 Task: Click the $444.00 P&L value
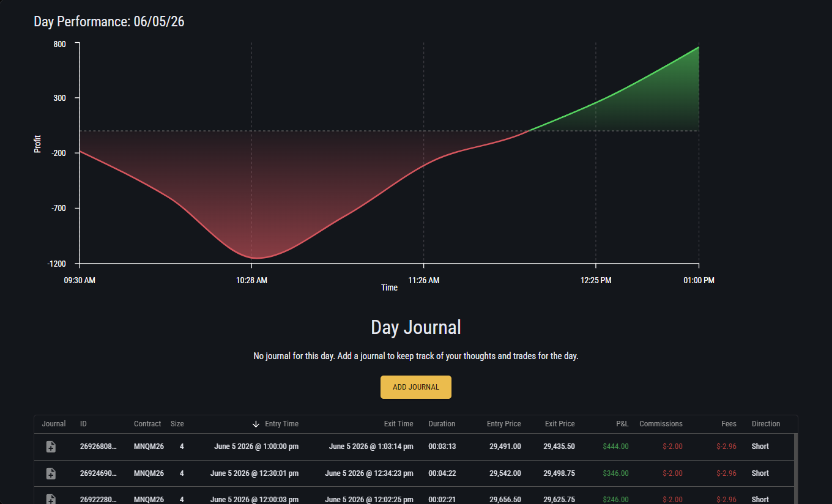[615, 447]
